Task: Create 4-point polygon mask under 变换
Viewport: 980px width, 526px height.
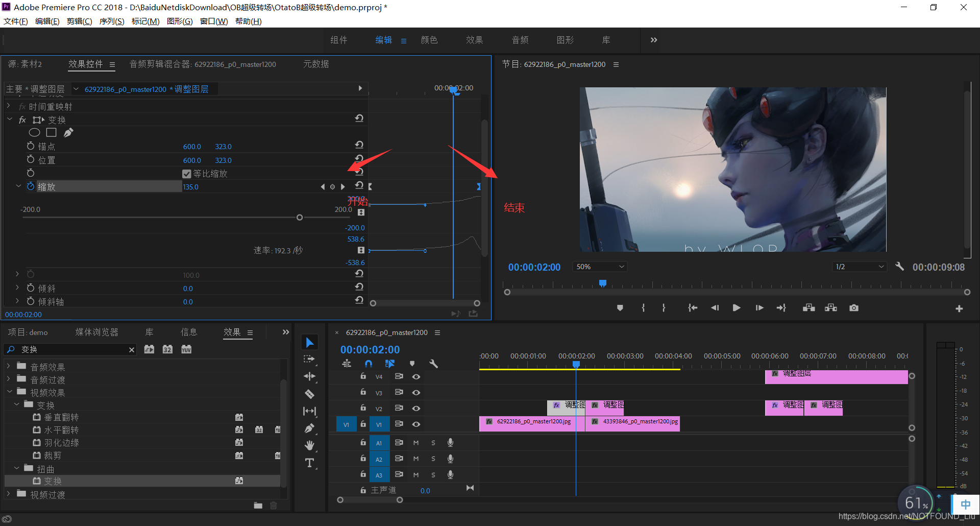Action: point(51,133)
